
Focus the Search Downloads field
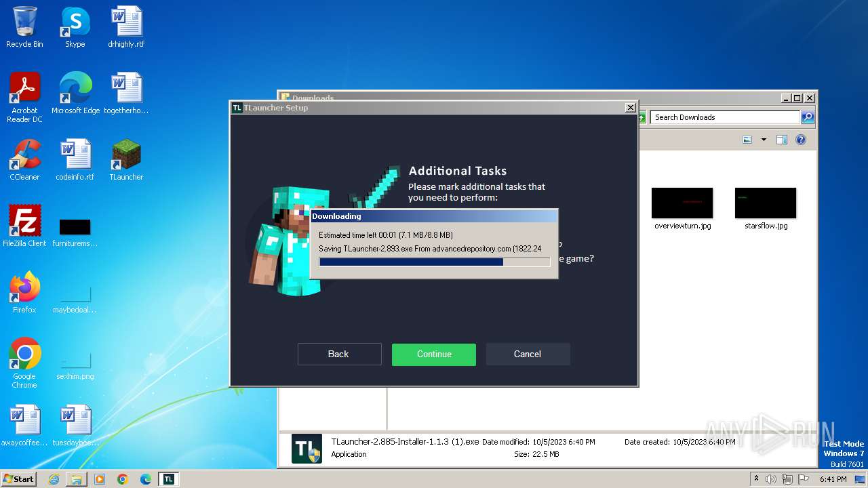point(725,117)
